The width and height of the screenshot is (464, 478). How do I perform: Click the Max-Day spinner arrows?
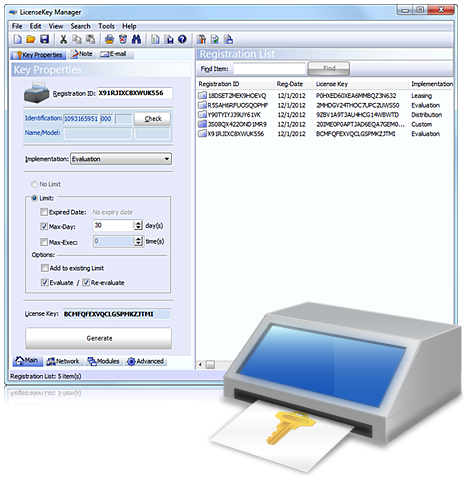click(138, 226)
